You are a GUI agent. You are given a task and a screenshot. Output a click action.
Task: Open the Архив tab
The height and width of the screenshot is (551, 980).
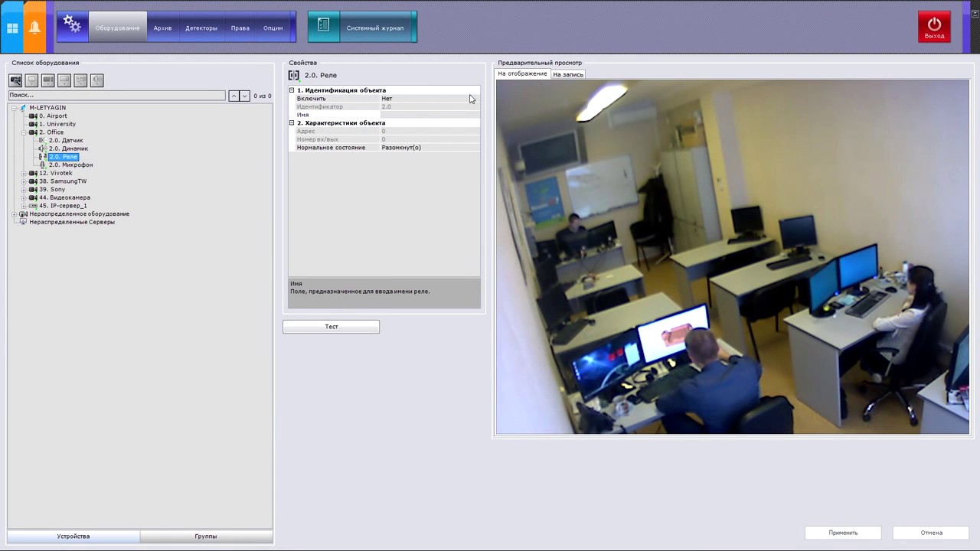click(x=162, y=28)
